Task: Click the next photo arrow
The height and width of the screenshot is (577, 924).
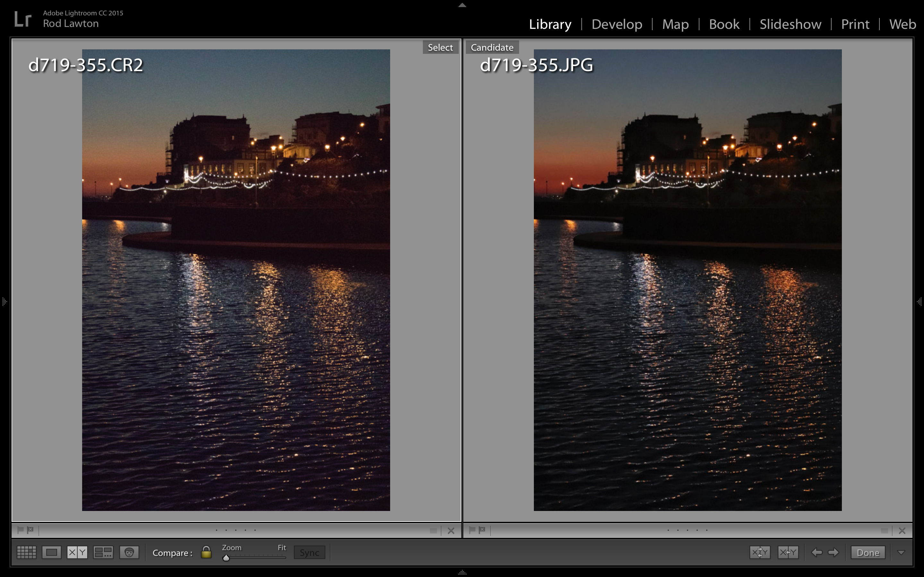Action: tap(834, 552)
